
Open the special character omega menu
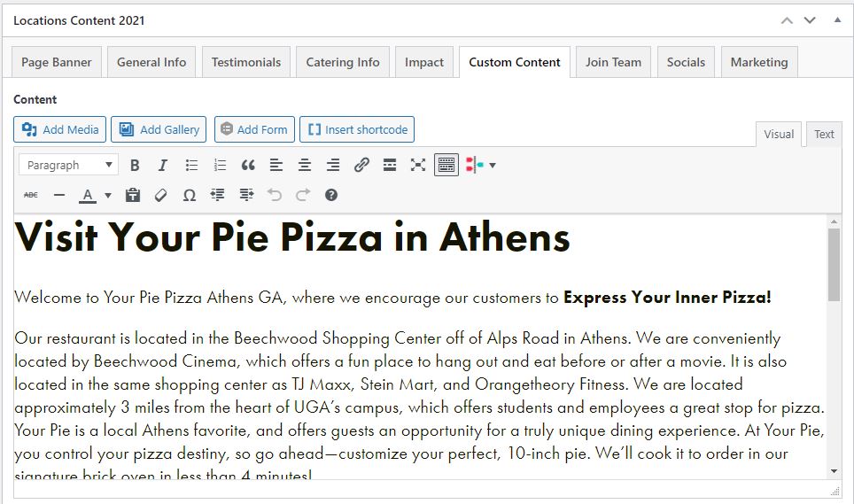click(189, 195)
